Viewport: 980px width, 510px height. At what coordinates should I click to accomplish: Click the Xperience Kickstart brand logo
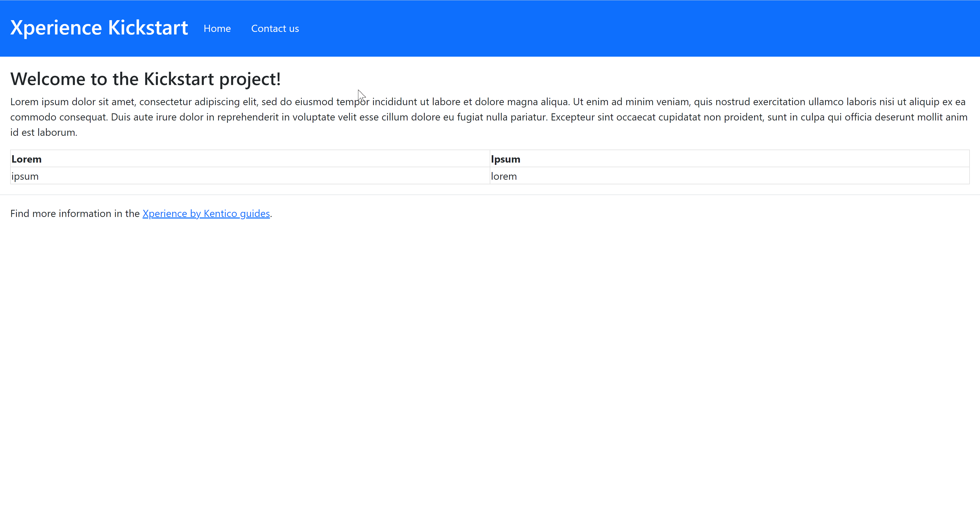(x=99, y=28)
